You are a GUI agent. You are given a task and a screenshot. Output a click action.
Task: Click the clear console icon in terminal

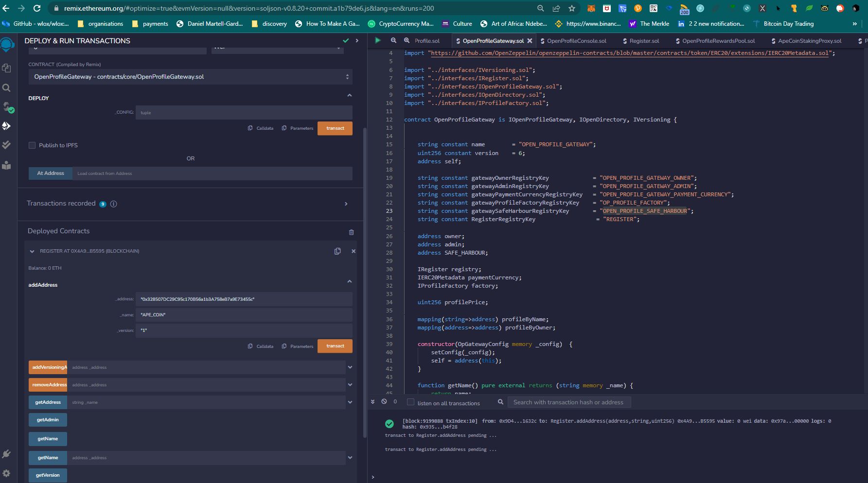point(384,401)
